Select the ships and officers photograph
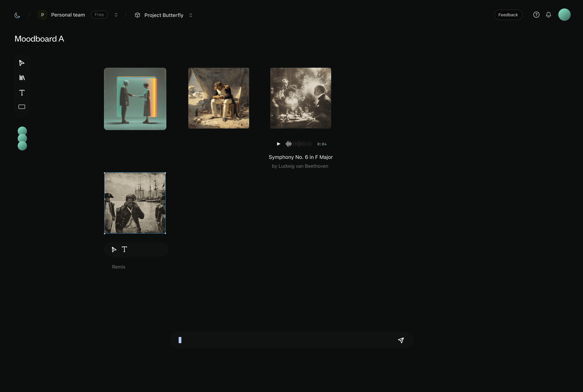This screenshot has width=583, height=392. [135, 203]
